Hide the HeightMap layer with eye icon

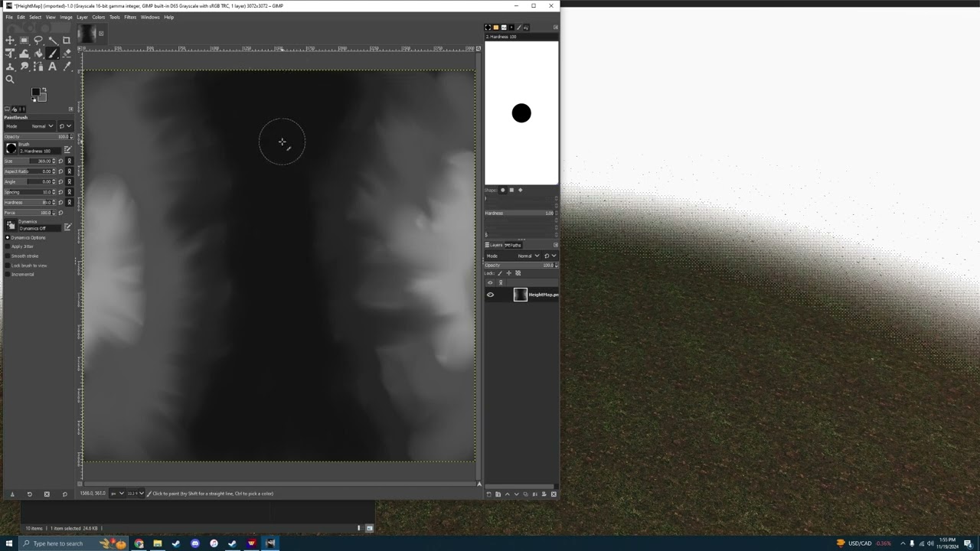[490, 295]
